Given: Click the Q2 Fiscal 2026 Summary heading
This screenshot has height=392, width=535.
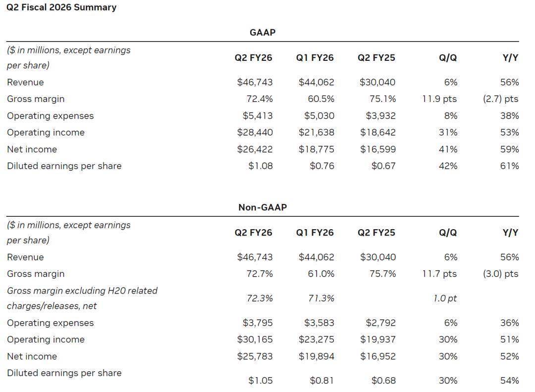Looking at the screenshot, I should point(61,7).
